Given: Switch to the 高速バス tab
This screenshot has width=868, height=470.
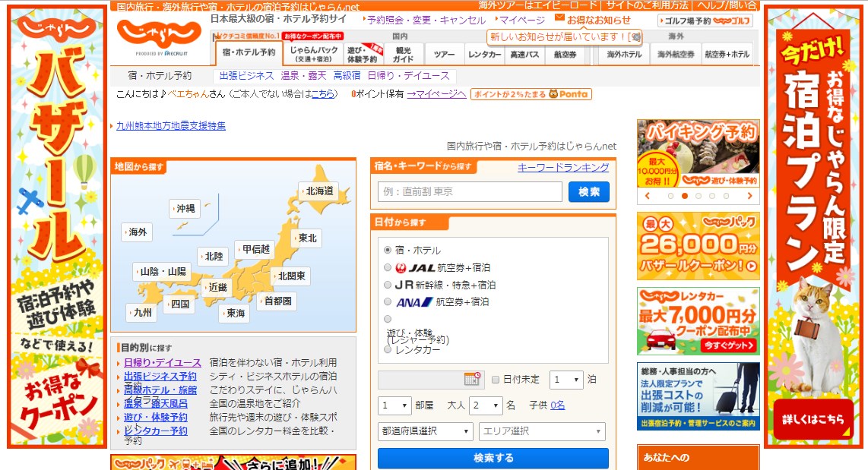Looking at the screenshot, I should [x=524, y=55].
